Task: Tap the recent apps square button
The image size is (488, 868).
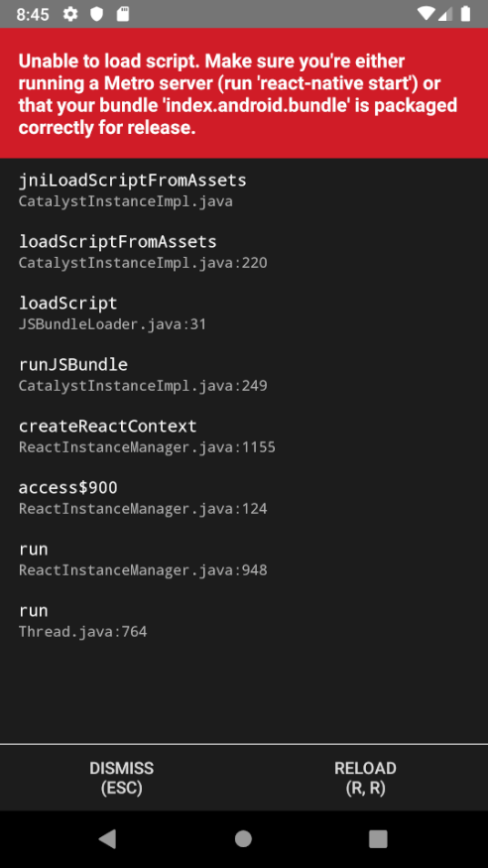Action: pyautogui.click(x=378, y=838)
